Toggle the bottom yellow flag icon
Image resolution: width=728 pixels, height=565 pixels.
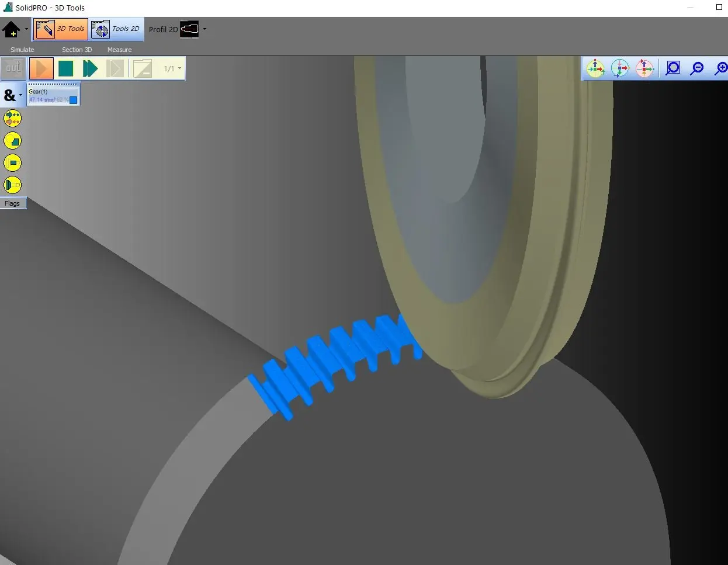pyautogui.click(x=12, y=185)
